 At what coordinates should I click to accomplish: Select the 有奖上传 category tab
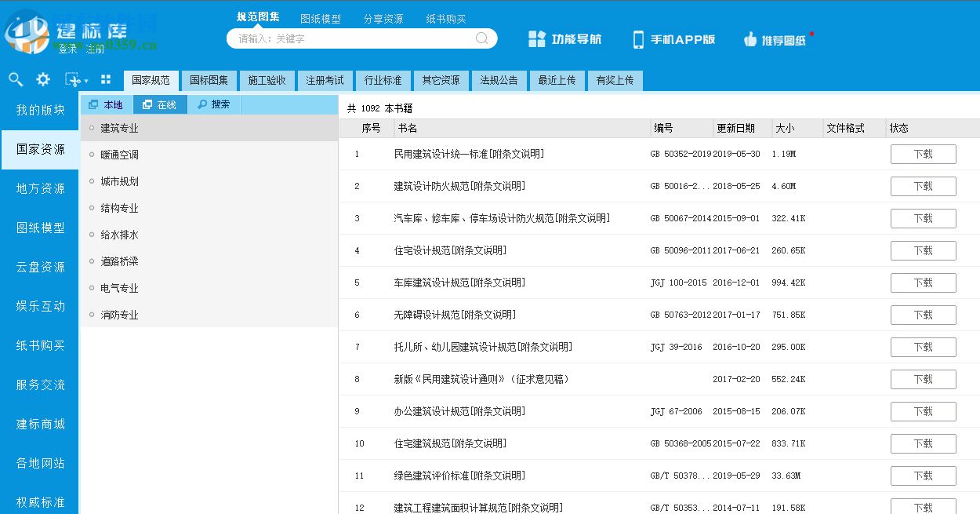pyautogui.click(x=615, y=80)
